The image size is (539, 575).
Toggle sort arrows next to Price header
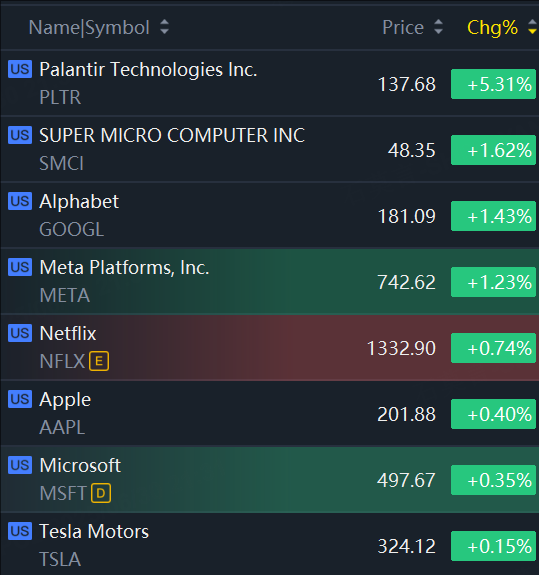[438, 27]
